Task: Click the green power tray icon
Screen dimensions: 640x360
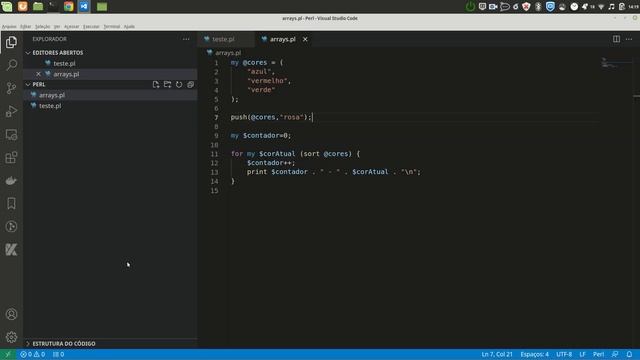Action: tap(470, 6)
